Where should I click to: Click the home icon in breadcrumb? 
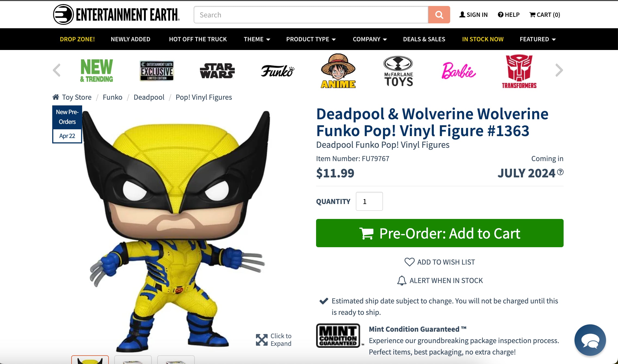56,97
